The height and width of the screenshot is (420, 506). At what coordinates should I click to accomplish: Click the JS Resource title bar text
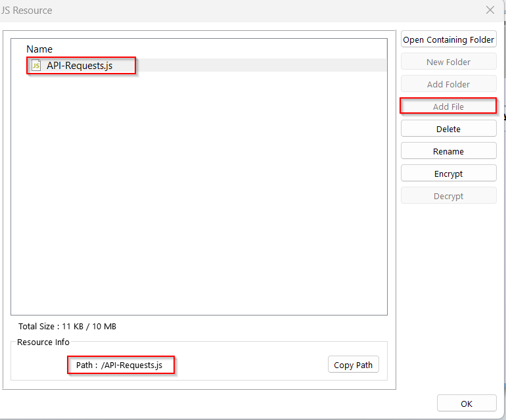(28, 11)
